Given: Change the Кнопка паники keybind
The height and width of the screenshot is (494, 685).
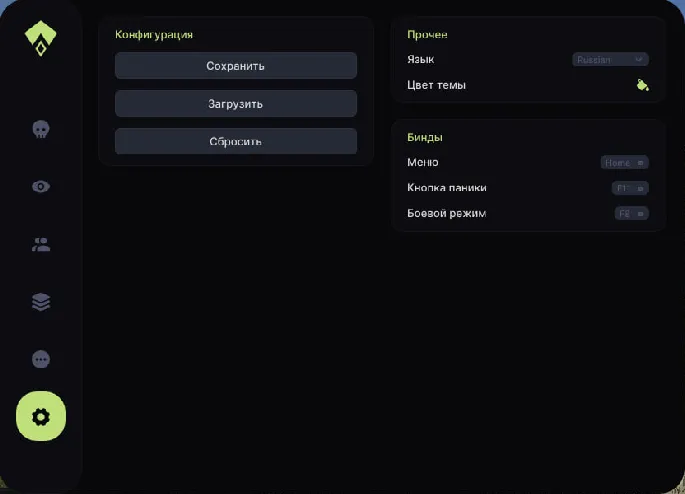Looking at the screenshot, I should [630, 188].
